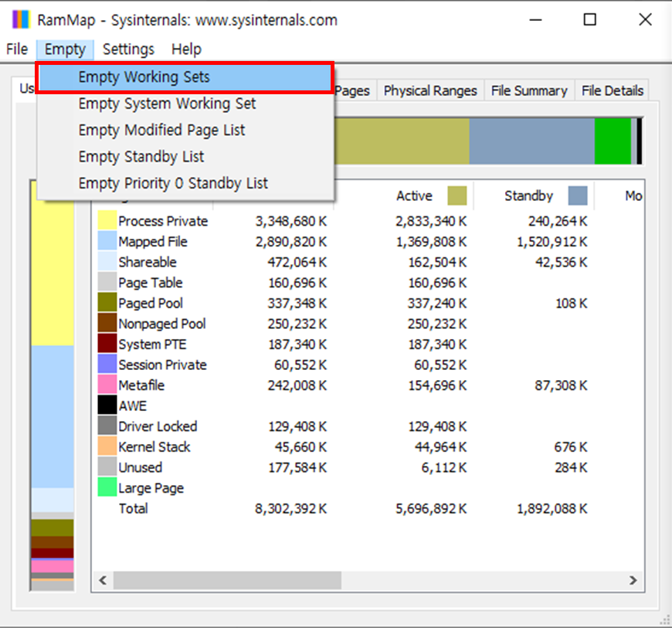This screenshot has width=672, height=628.
Task: Select the Nonpaged Pool row label
Action: coord(162,324)
